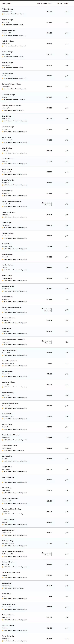Viewport: 74px width, 644px height.
Task: Click the rank badge icon for Bowdoin College
Action: tap(2, 68)
